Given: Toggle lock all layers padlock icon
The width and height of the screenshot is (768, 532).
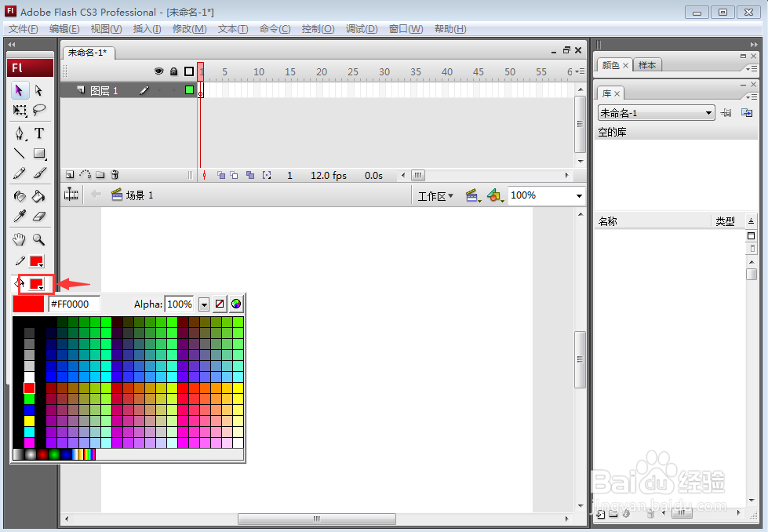Looking at the screenshot, I should click(174, 71).
